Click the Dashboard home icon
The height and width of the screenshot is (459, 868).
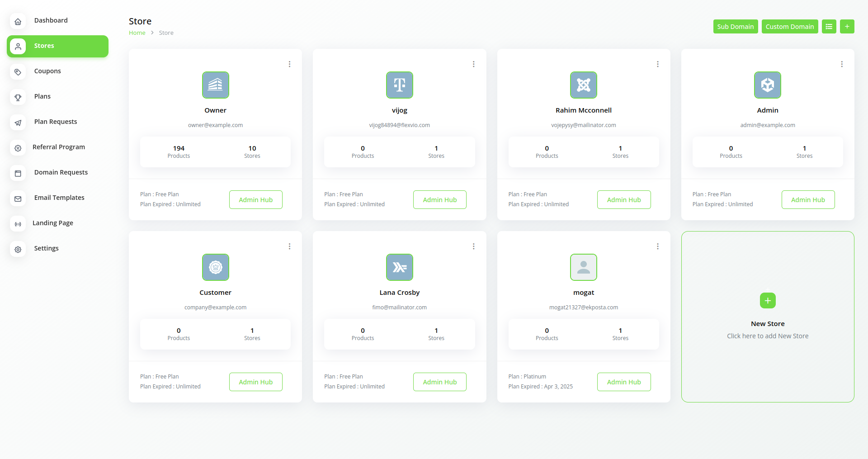pyautogui.click(x=18, y=21)
